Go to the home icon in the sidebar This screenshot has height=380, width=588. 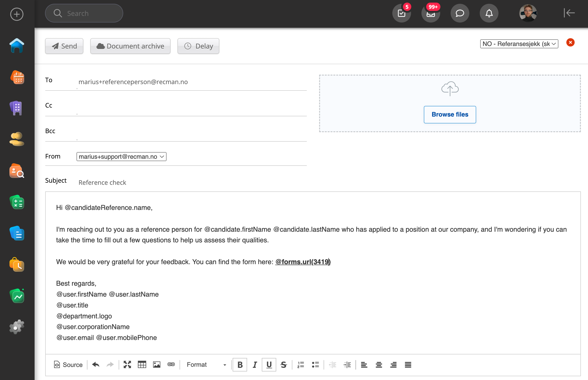17,46
